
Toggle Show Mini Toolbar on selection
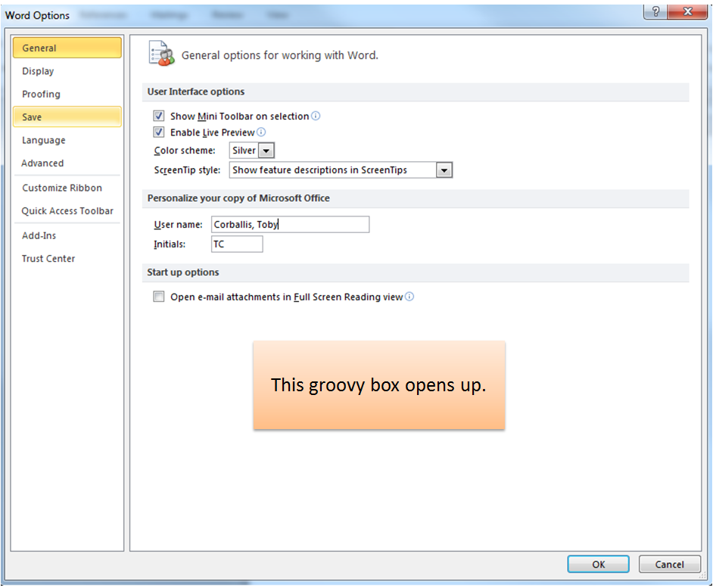pos(158,116)
